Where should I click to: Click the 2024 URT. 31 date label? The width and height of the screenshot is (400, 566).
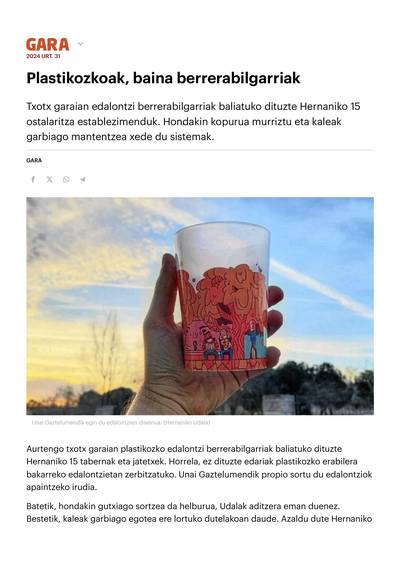pos(43,56)
